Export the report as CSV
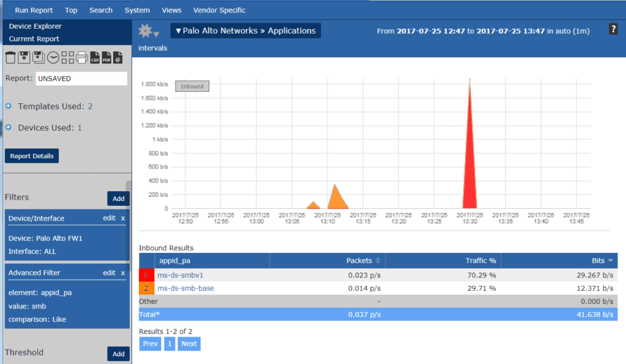Screen dimensions: 626x364 coord(95,57)
